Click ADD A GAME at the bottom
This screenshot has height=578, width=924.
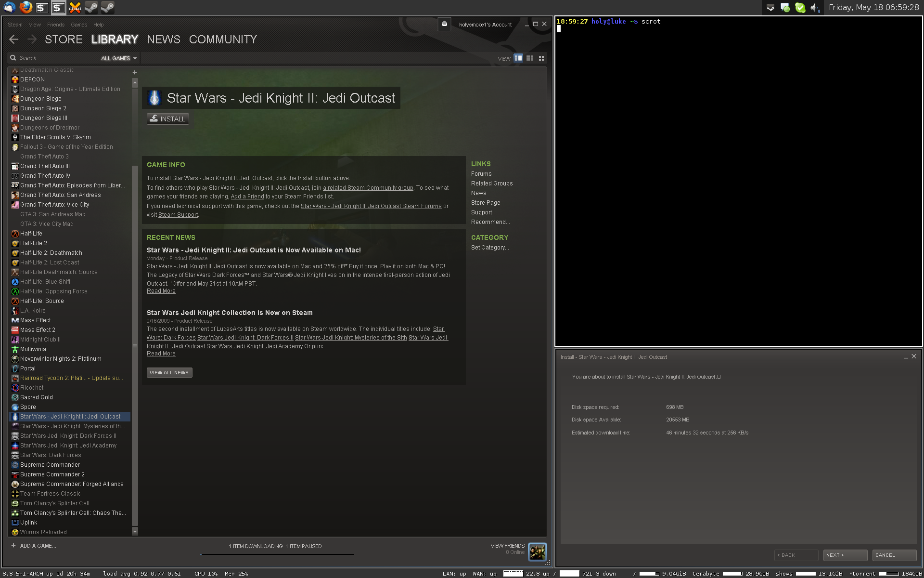34,546
